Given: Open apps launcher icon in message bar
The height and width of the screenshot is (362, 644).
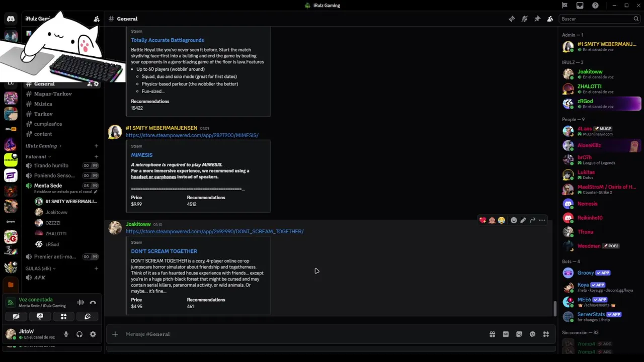Looking at the screenshot, I should 546,334.
